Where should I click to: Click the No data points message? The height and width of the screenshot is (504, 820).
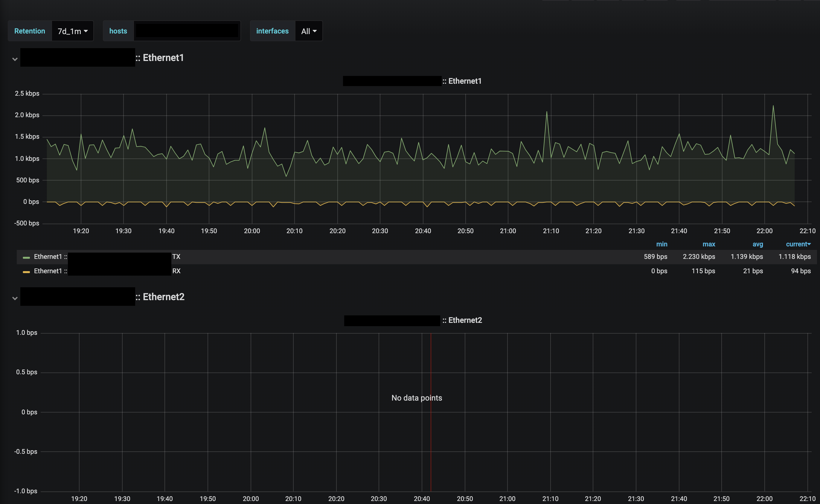click(417, 398)
